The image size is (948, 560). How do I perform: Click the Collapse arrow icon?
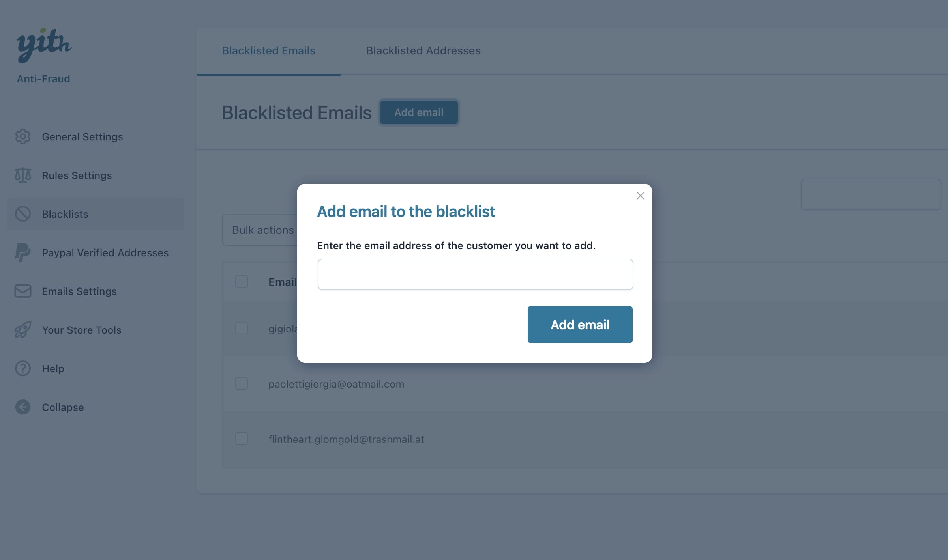(23, 407)
